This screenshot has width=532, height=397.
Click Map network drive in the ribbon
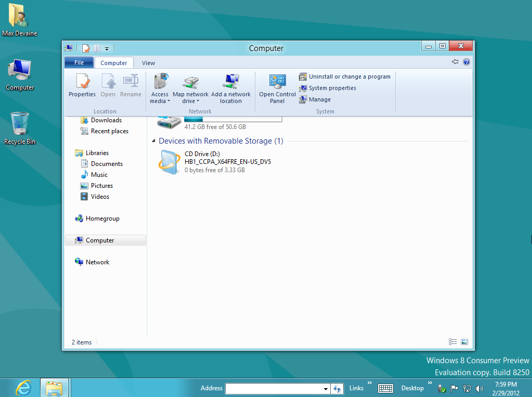pyautogui.click(x=190, y=88)
